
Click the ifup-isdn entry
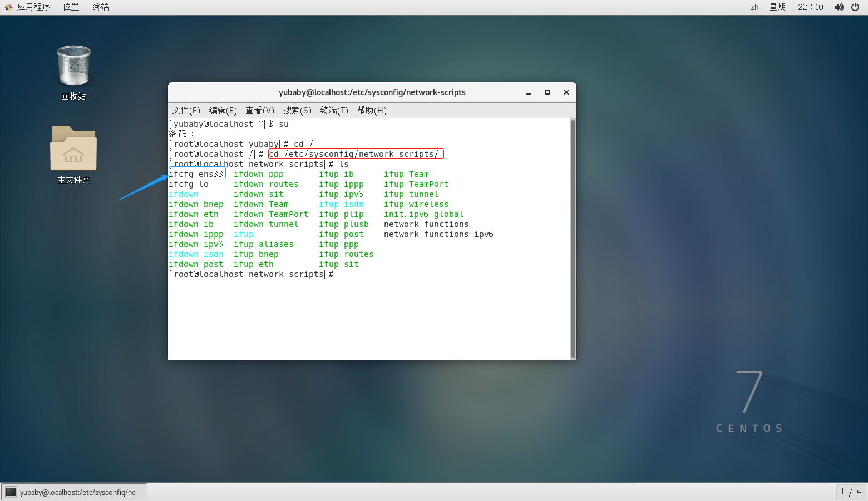[x=341, y=204]
